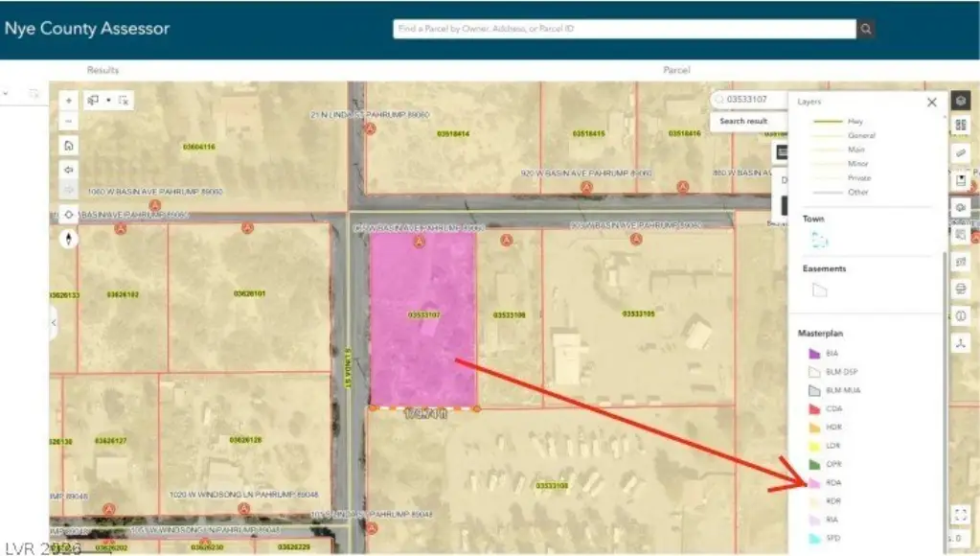Close the Layers panel

(932, 102)
